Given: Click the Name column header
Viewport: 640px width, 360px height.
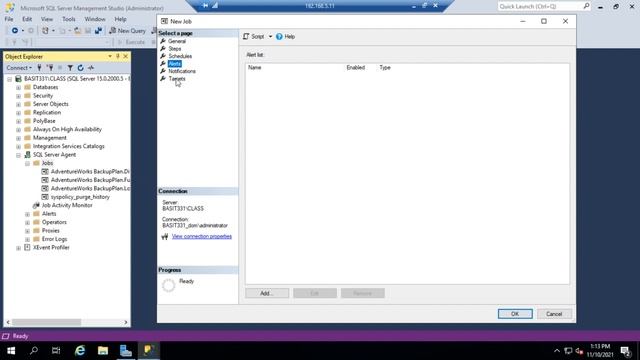Looking at the screenshot, I should click(x=254, y=67).
